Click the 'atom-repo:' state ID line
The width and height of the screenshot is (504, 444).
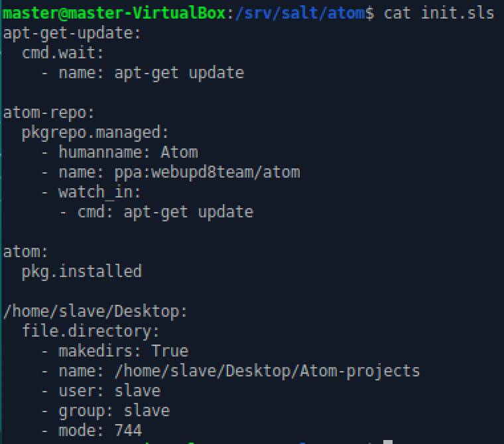[49, 112]
